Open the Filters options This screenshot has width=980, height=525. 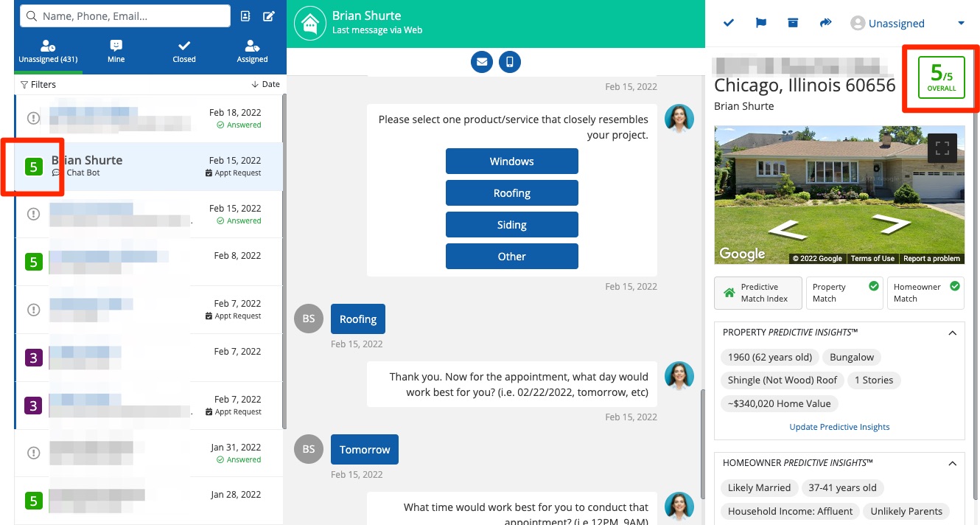click(x=38, y=85)
